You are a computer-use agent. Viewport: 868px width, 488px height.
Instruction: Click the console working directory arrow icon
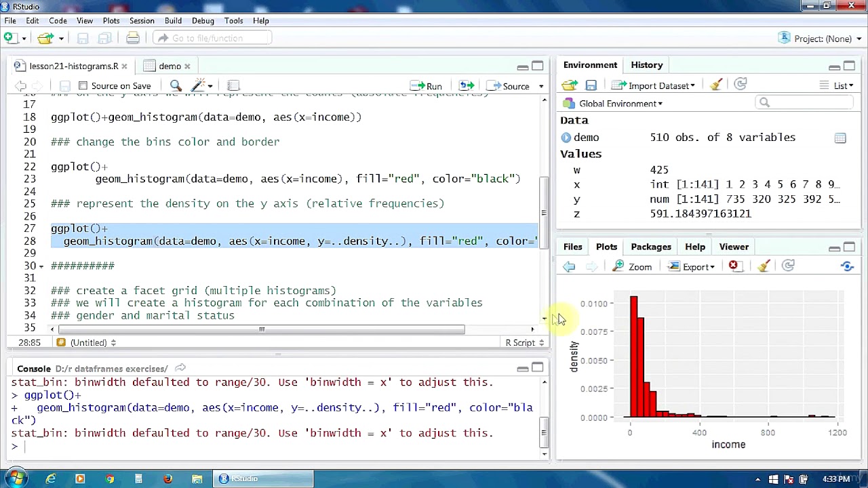click(x=180, y=368)
